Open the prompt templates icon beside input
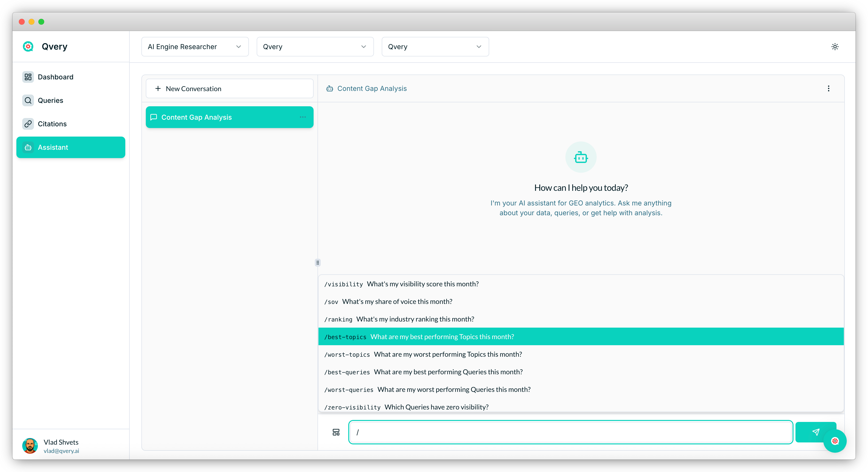This screenshot has height=472, width=868. 336,432
